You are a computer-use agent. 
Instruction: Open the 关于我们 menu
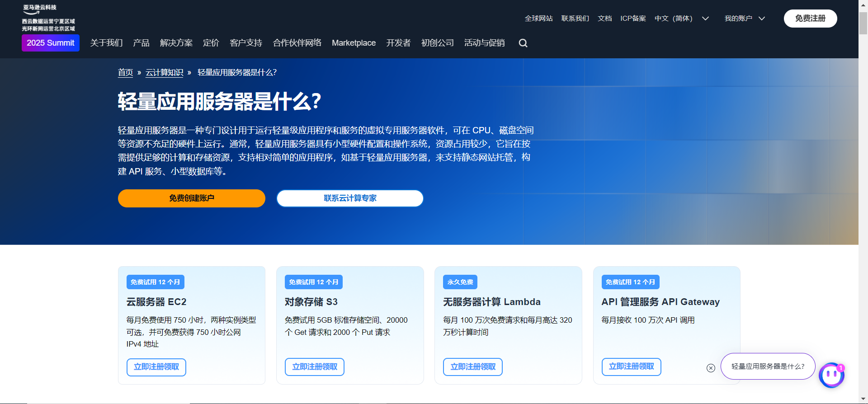(106, 43)
